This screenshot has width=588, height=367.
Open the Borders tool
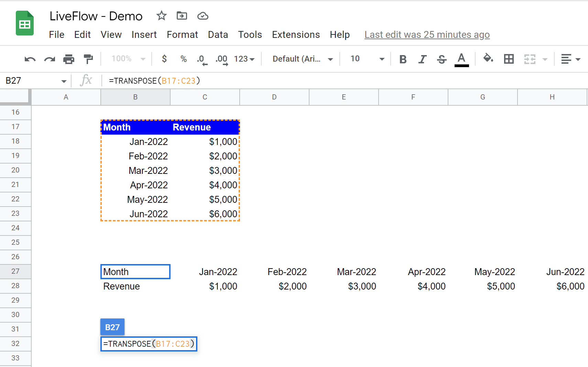509,59
